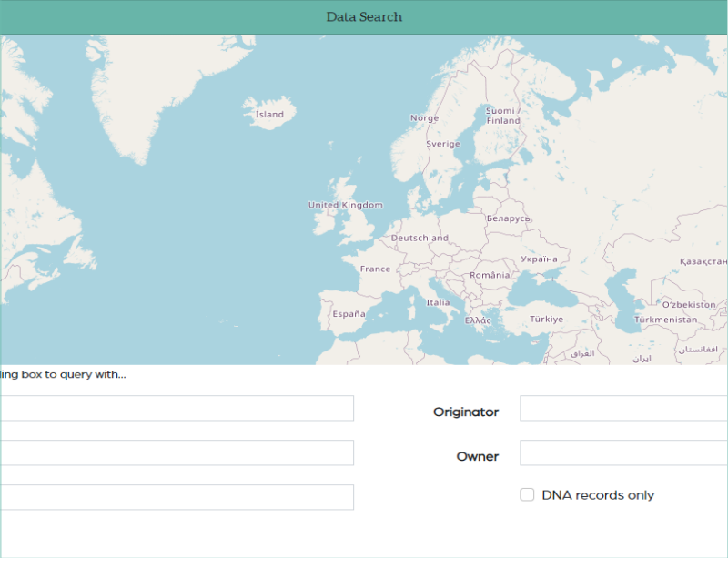Click the Türkiye label on map

[547, 320]
